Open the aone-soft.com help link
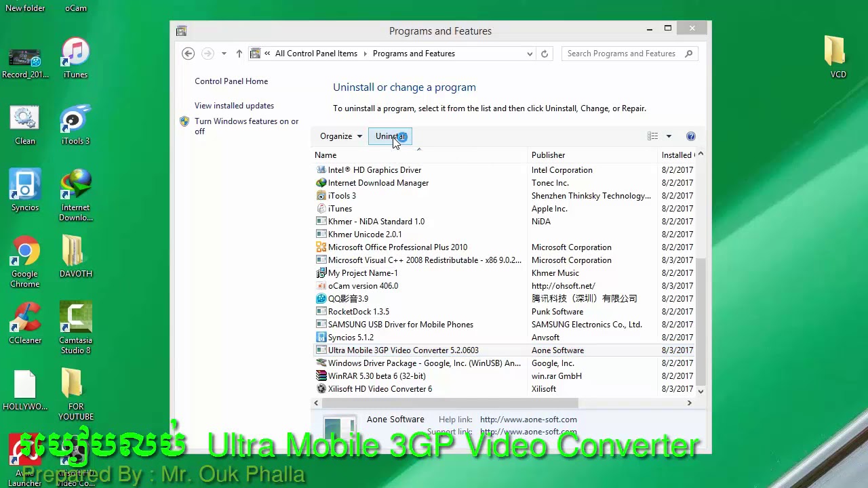 click(x=528, y=420)
